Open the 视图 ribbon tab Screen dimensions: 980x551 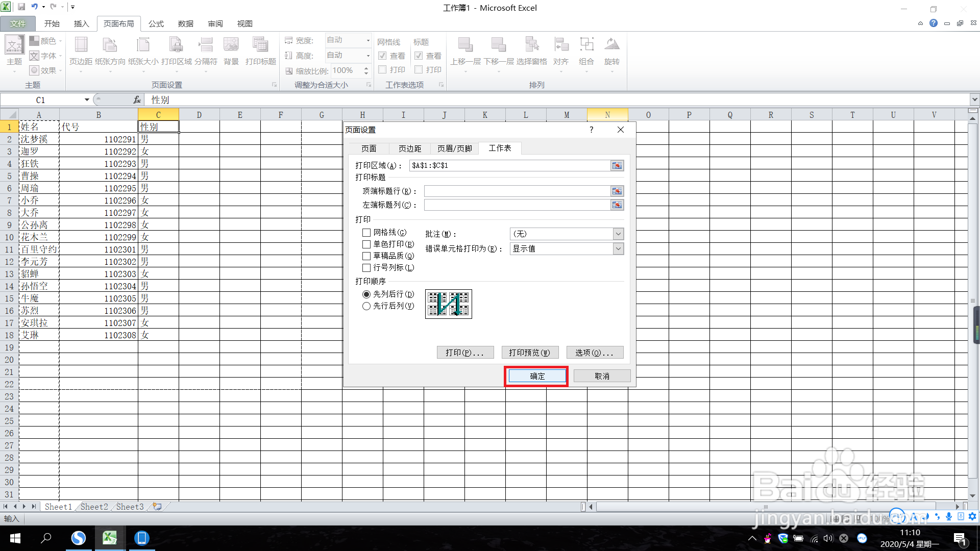click(x=244, y=23)
